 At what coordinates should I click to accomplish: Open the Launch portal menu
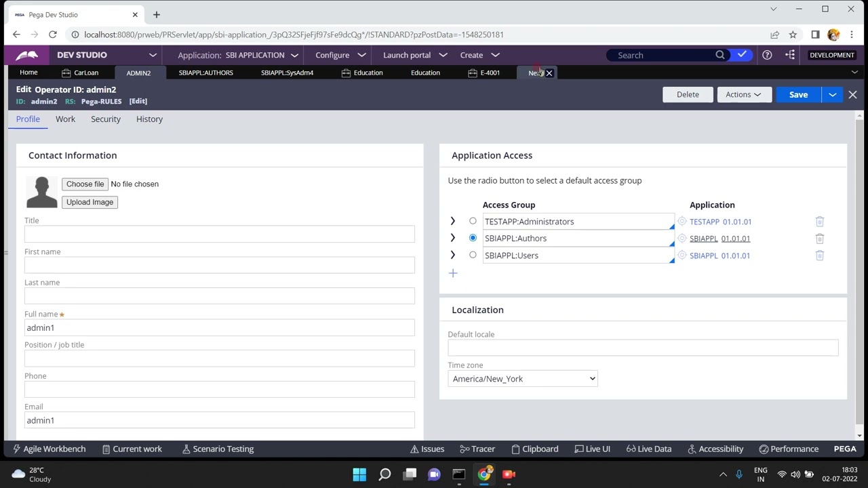(415, 55)
